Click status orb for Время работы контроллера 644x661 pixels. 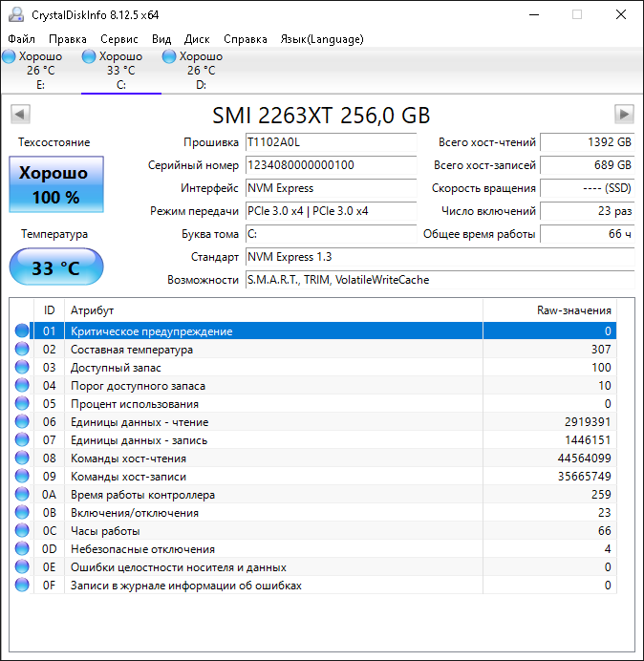[22, 494]
